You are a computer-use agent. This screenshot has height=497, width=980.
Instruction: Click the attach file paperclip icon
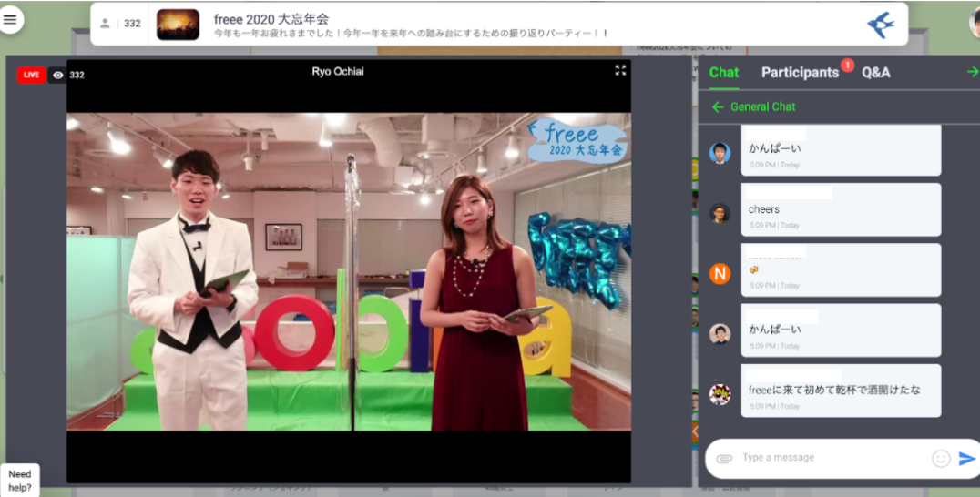[724, 459]
